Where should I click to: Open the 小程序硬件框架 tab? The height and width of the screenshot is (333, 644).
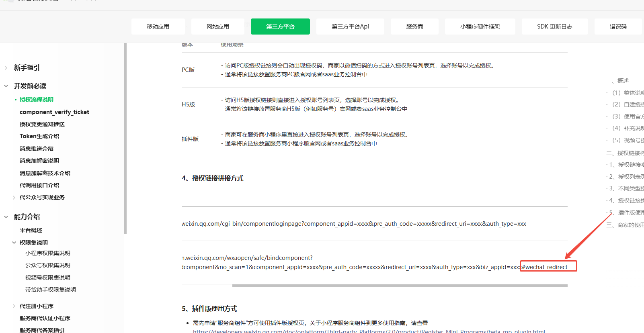[x=480, y=27]
